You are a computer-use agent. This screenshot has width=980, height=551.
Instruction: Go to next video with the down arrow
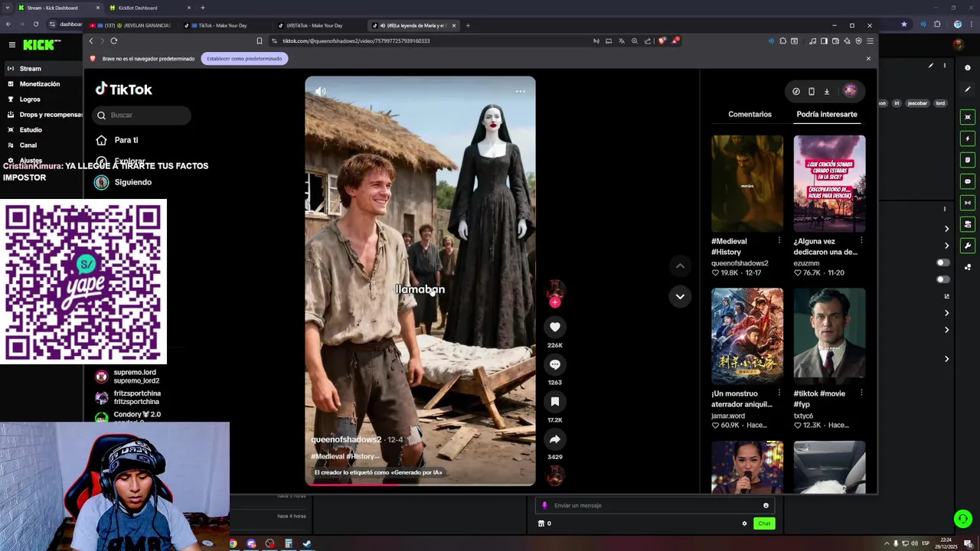pyautogui.click(x=680, y=297)
